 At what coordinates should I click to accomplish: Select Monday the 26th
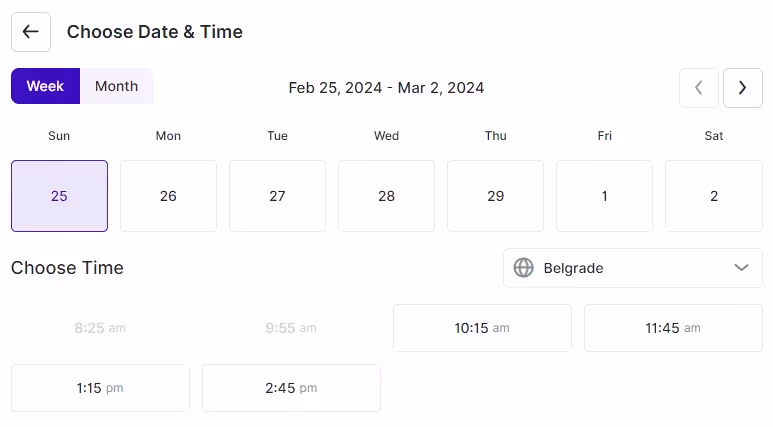tap(168, 196)
